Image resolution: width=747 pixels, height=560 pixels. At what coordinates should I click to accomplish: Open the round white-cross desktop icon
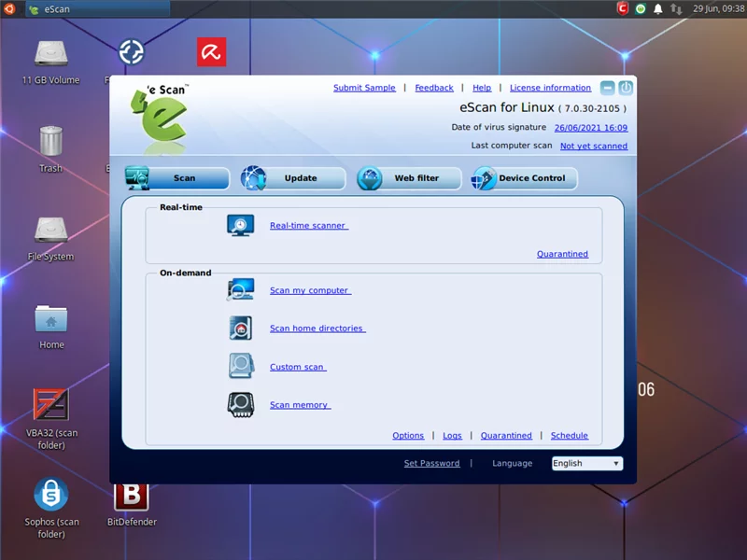pos(131,52)
